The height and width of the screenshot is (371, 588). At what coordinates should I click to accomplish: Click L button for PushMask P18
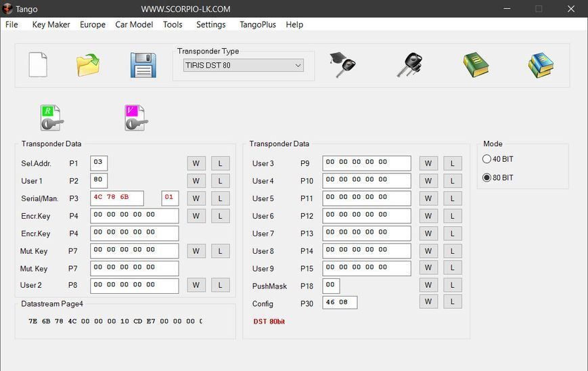click(x=452, y=285)
